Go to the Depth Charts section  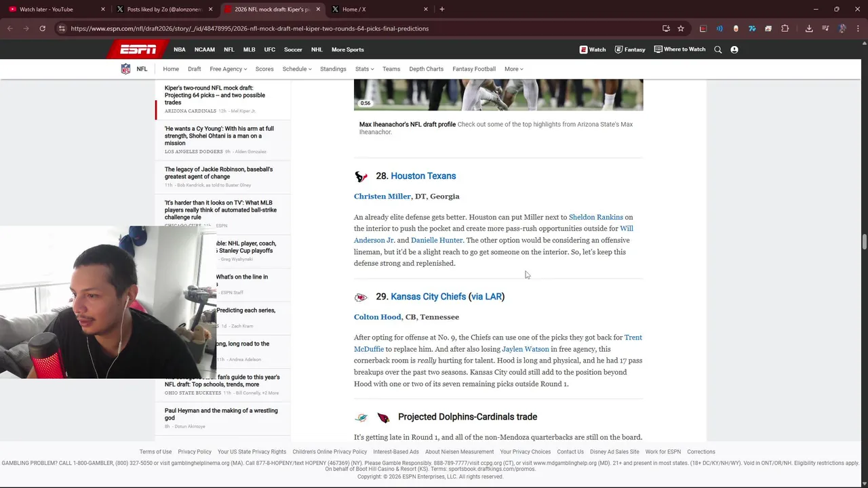pos(426,69)
